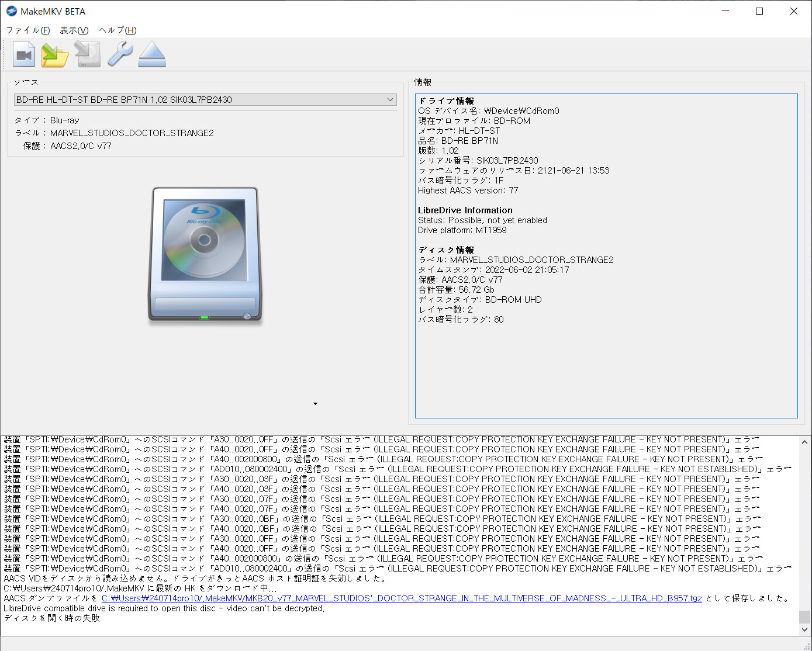Maximize the MakeMKV BETA window
Viewport: 812px width, 651px height.
point(759,11)
